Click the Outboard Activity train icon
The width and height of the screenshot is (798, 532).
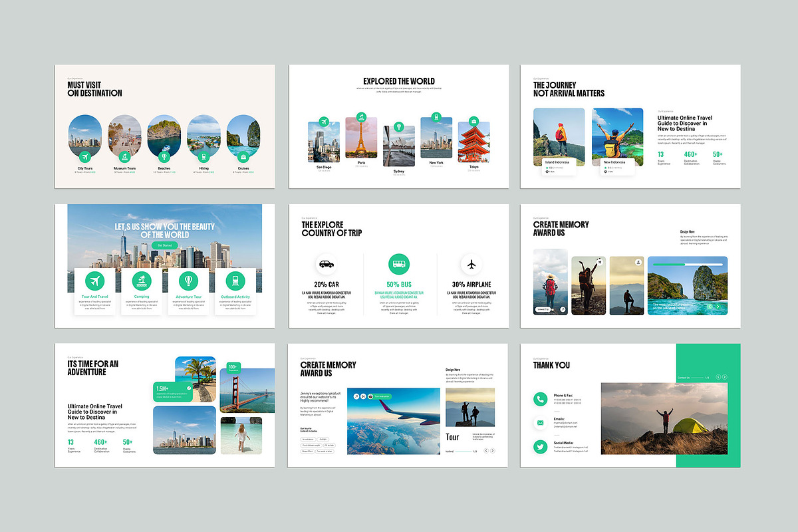[235, 280]
